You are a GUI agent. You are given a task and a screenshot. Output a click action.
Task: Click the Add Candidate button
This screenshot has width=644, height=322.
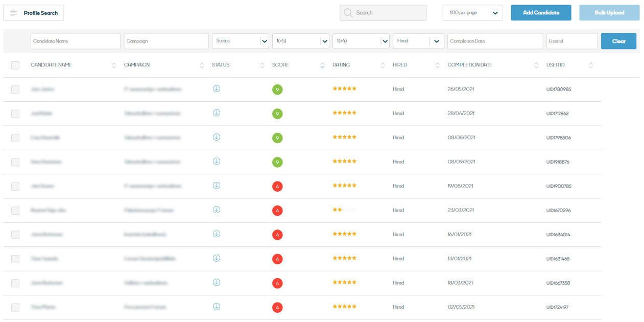pos(541,13)
